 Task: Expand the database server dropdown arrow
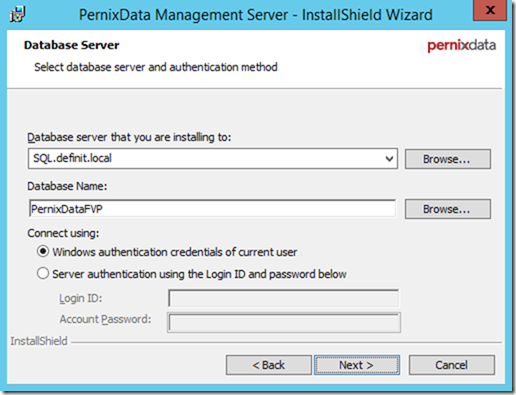[x=389, y=159]
